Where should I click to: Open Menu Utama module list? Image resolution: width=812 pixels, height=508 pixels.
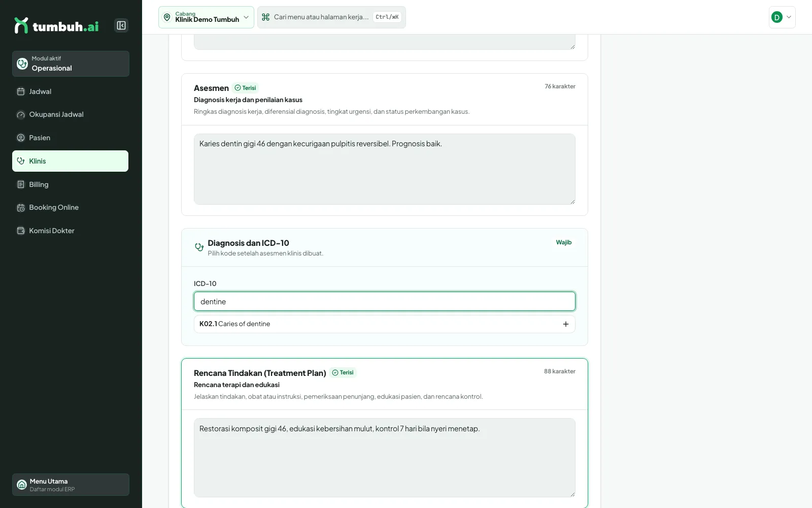click(x=71, y=485)
